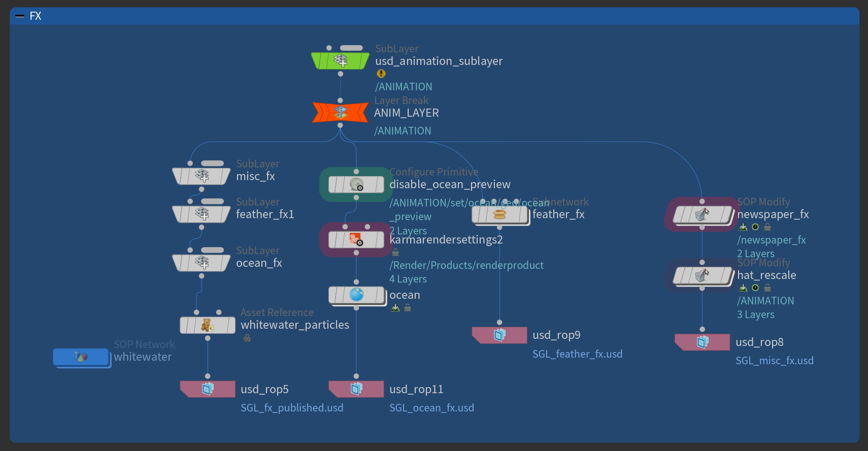
Task: Select the karmarendersettings2 node icon
Action: 356,239
